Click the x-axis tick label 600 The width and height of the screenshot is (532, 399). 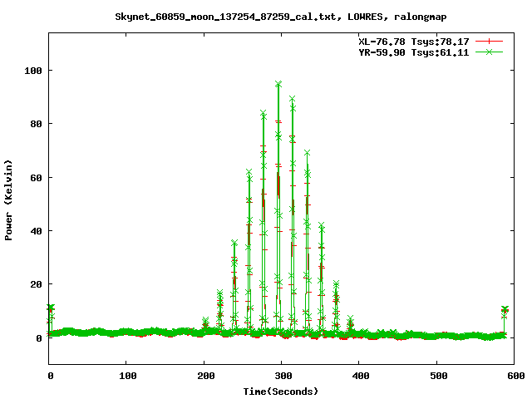click(516, 376)
